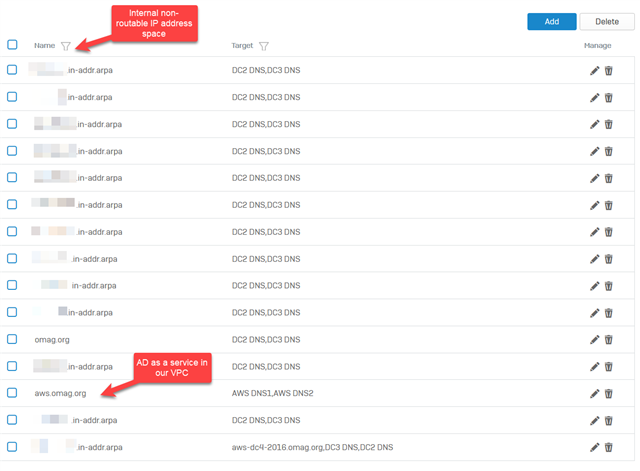Delete the row targeting aws-dc4-2016.omag.org
Screen dimensions: 640x471
click(609, 447)
